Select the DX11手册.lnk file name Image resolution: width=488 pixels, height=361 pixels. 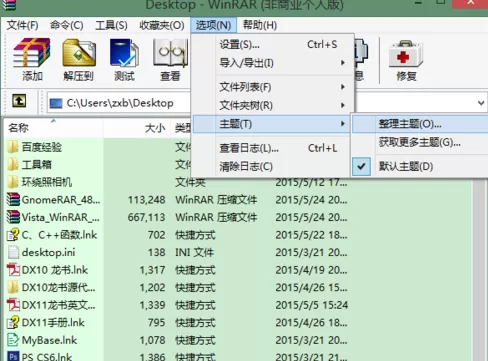point(53,323)
